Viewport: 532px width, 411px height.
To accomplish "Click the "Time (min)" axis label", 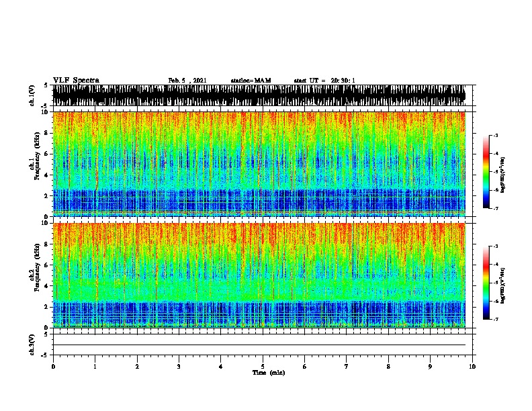I will [269, 373].
